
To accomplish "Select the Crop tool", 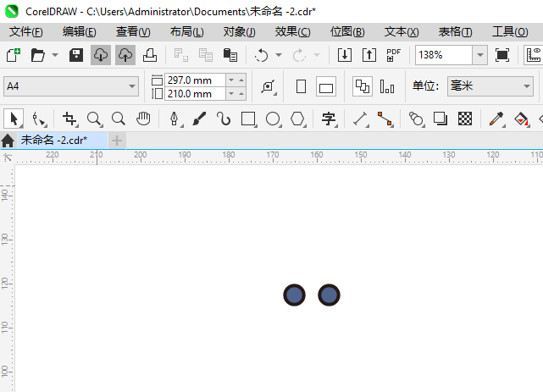I will tap(70, 119).
